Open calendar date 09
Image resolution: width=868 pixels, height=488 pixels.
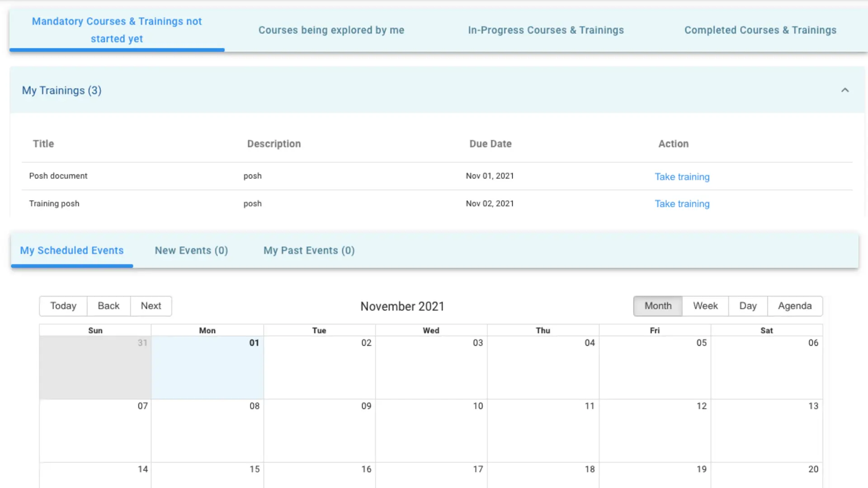coord(366,406)
